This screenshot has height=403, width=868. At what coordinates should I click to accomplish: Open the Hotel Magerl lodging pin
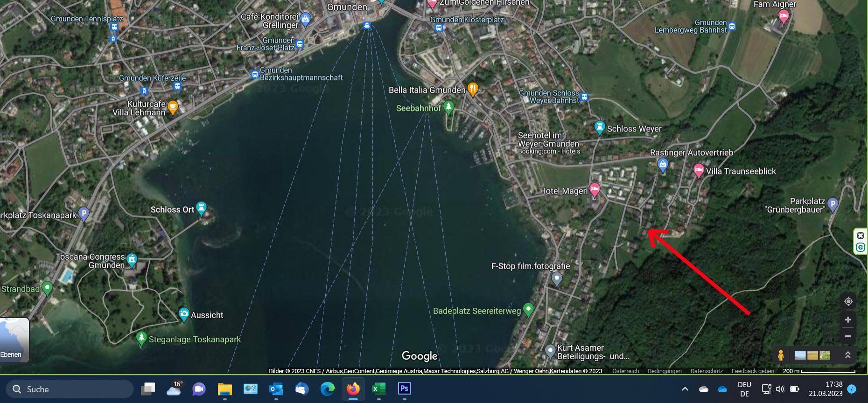(x=594, y=190)
